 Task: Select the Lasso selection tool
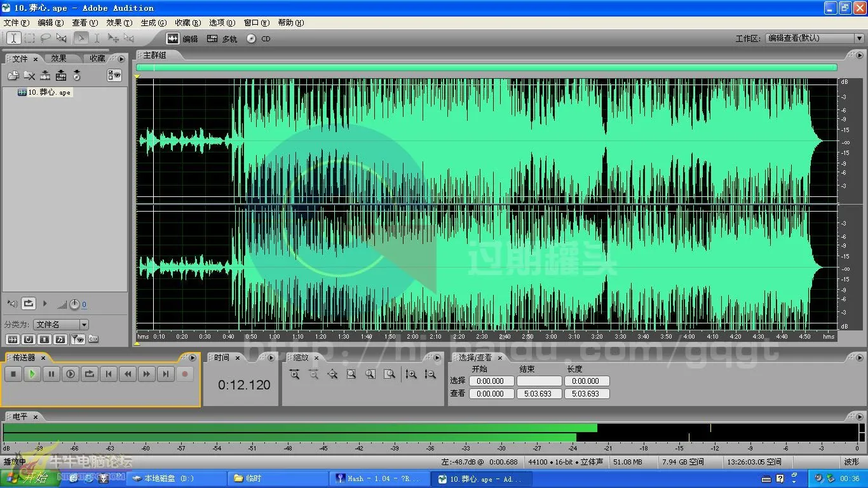45,38
